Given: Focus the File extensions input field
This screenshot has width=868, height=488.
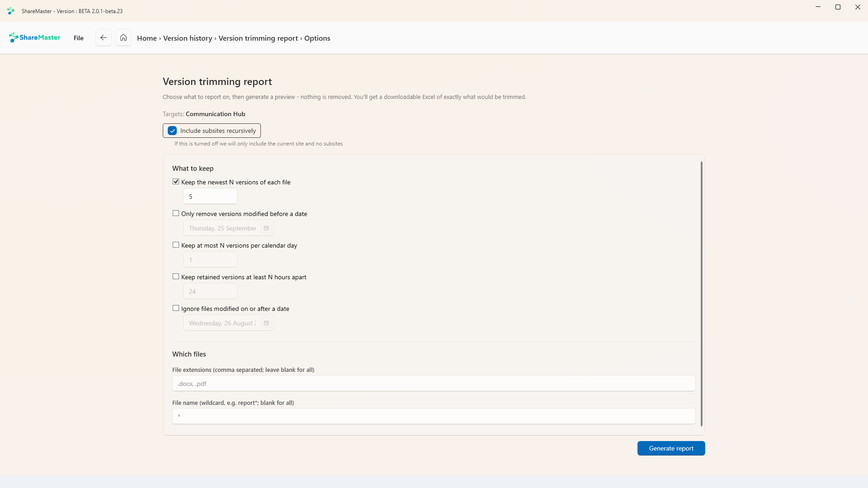Looking at the screenshot, I should pyautogui.click(x=434, y=383).
